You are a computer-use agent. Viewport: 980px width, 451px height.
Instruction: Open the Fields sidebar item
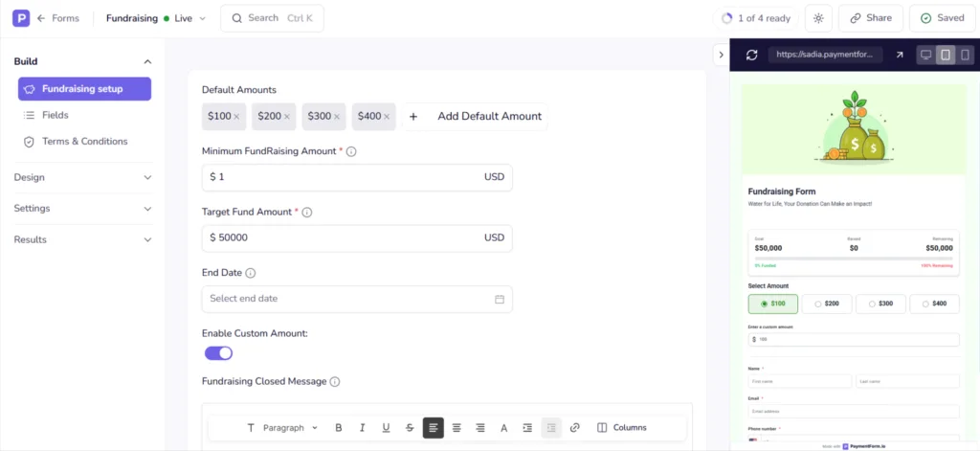pyautogui.click(x=84, y=115)
